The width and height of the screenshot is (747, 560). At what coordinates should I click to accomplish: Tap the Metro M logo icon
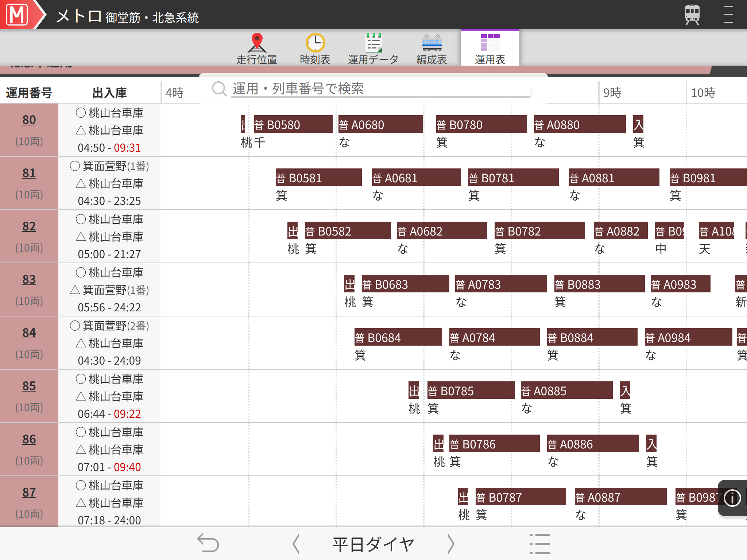17,15
